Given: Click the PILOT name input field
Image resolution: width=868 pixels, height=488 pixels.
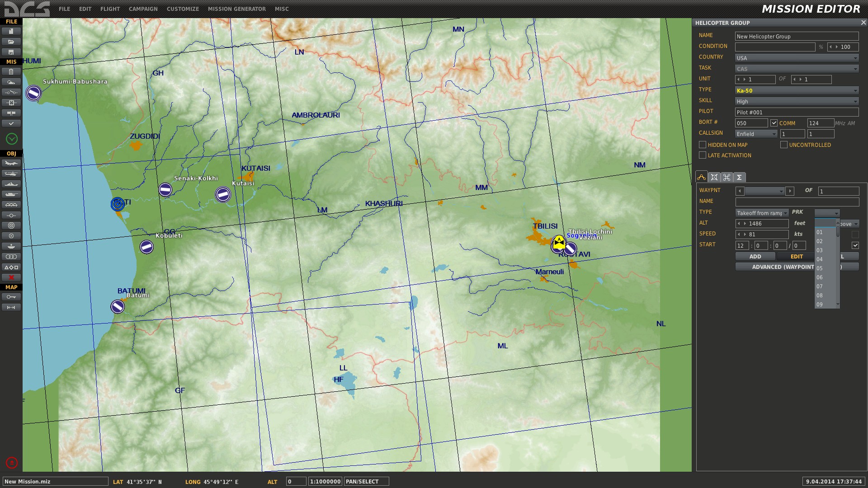Looking at the screenshot, I should coord(797,112).
